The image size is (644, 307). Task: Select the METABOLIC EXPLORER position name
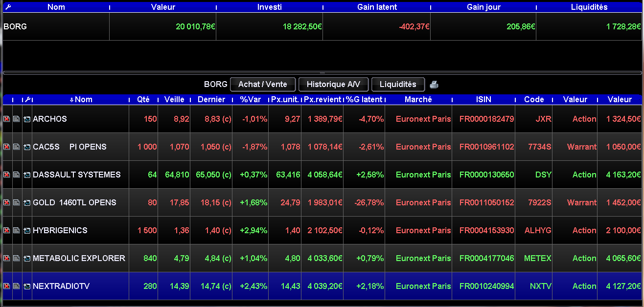79,258
